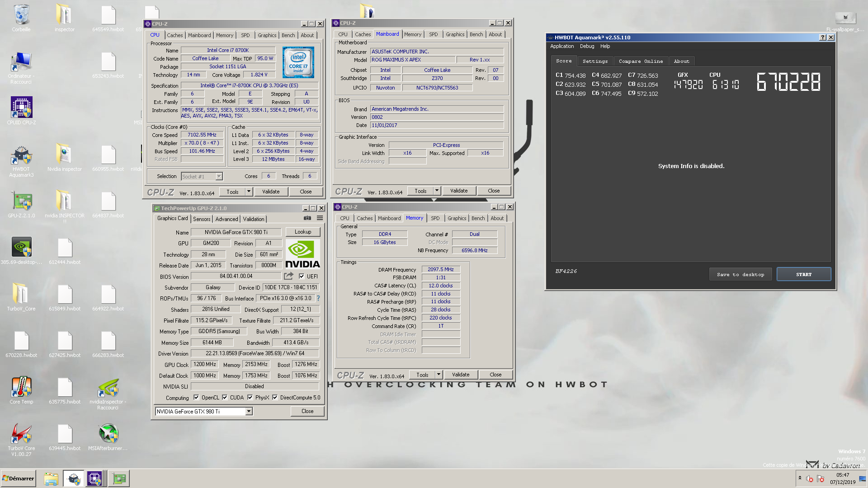Click Validate in CPU-Z CPU window
Screen dimensions: 868x488
(271, 192)
